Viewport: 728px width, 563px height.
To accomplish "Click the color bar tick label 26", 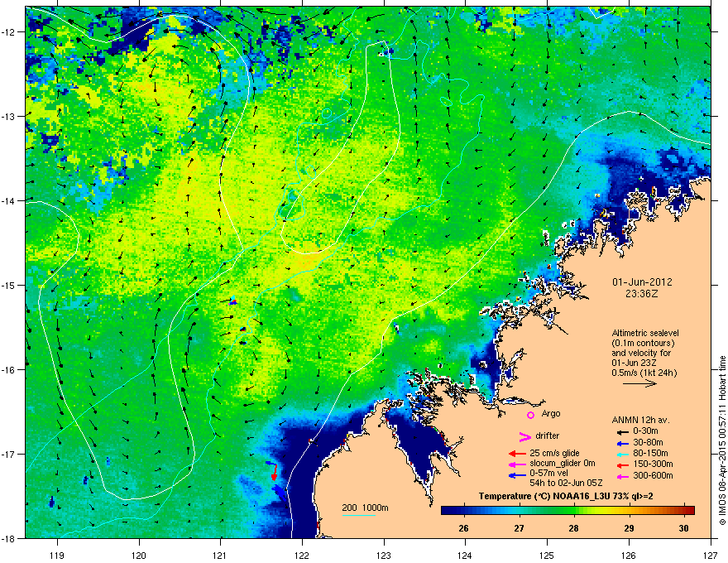I will tap(463, 528).
